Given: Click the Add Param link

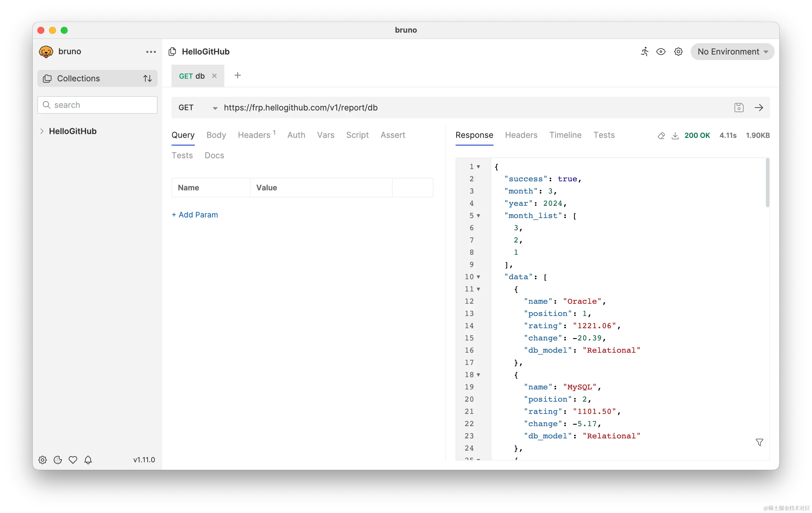Looking at the screenshot, I should (x=195, y=215).
